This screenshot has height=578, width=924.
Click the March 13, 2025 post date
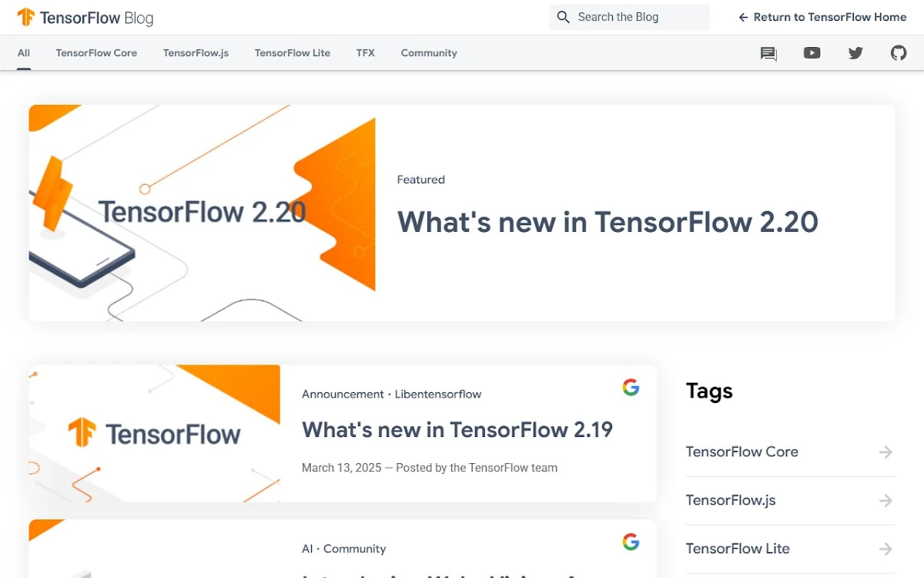342,468
